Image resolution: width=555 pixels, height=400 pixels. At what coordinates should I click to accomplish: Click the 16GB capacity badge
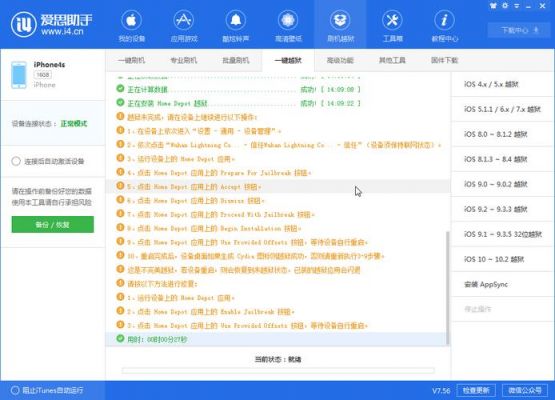click(x=43, y=75)
